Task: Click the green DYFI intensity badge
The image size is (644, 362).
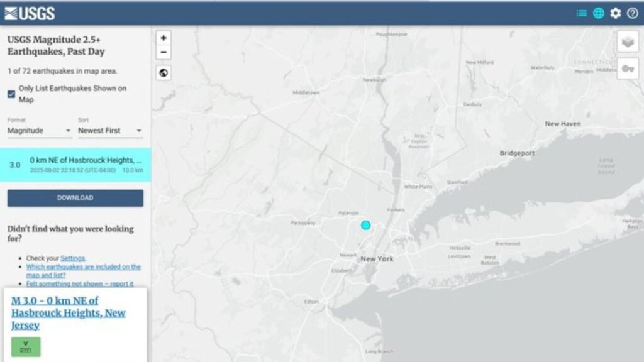Action: point(26,347)
